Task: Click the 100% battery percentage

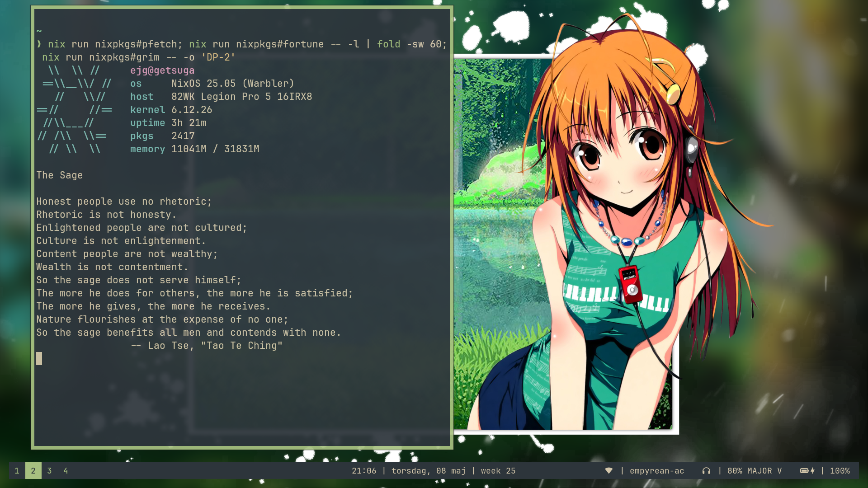Action: click(840, 471)
